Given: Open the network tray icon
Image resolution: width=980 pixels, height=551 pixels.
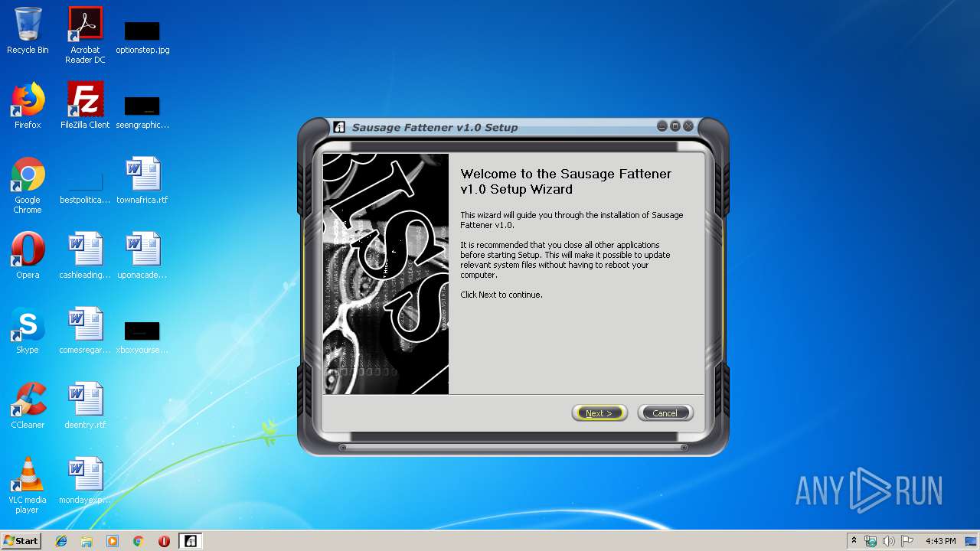Looking at the screenshot, I should 871,541.
